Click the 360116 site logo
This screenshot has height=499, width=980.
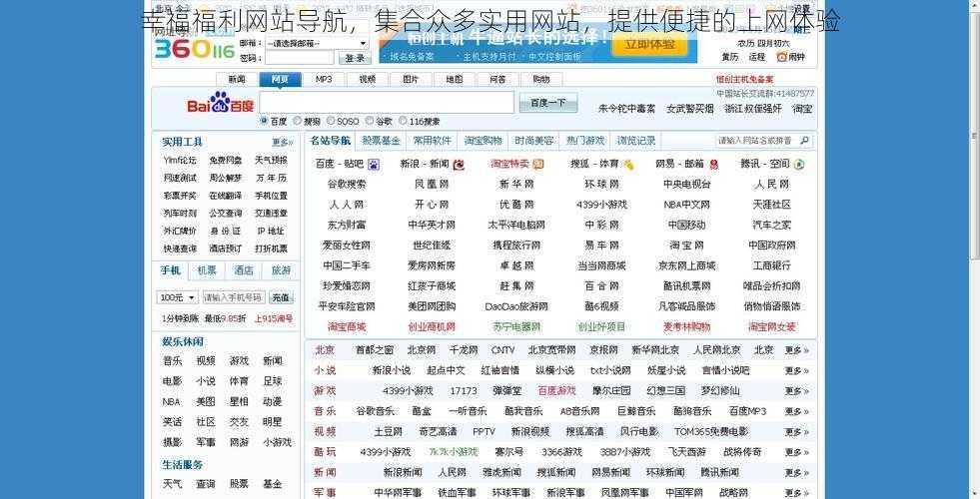195,49
